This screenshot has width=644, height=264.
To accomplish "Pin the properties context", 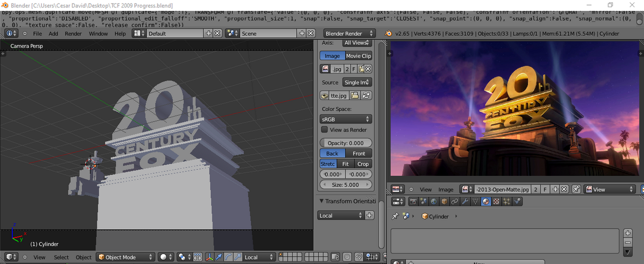I will pyautogui.click(x=395, y=216).
